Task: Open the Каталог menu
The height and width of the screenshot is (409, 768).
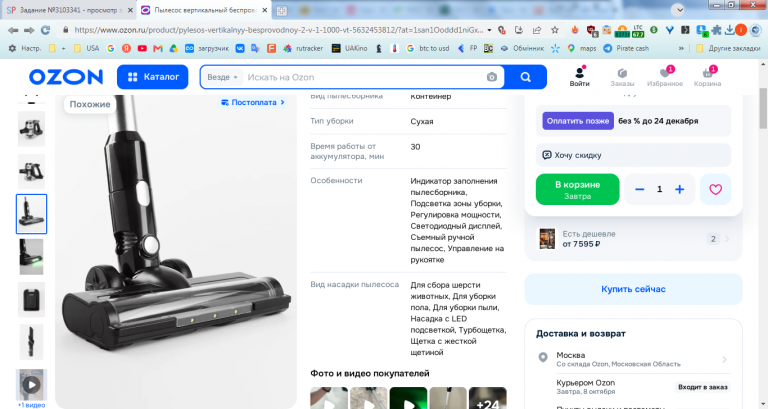Action: [152, 77]
